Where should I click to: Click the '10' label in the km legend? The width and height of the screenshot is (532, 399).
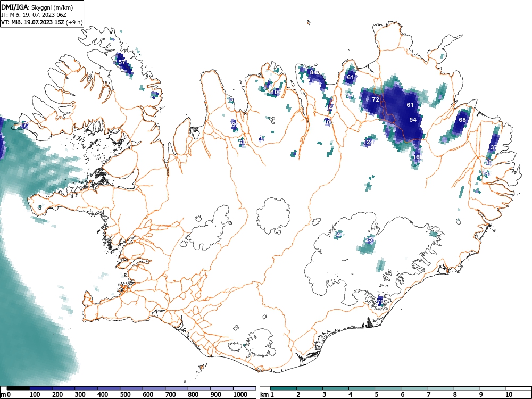(x=509, y=395)
